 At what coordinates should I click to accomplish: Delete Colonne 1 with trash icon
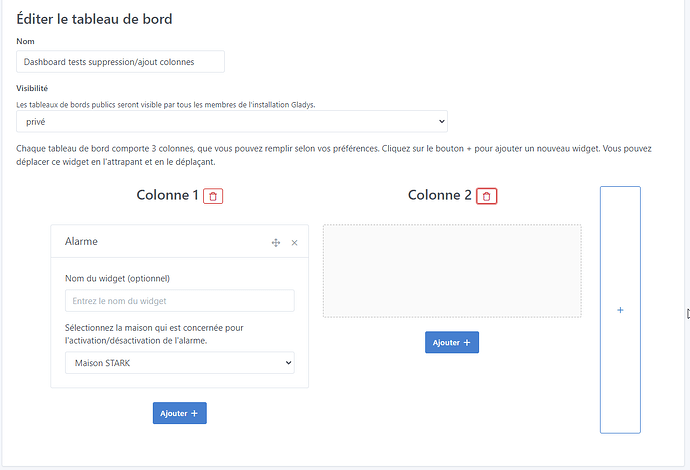[213, 196]
